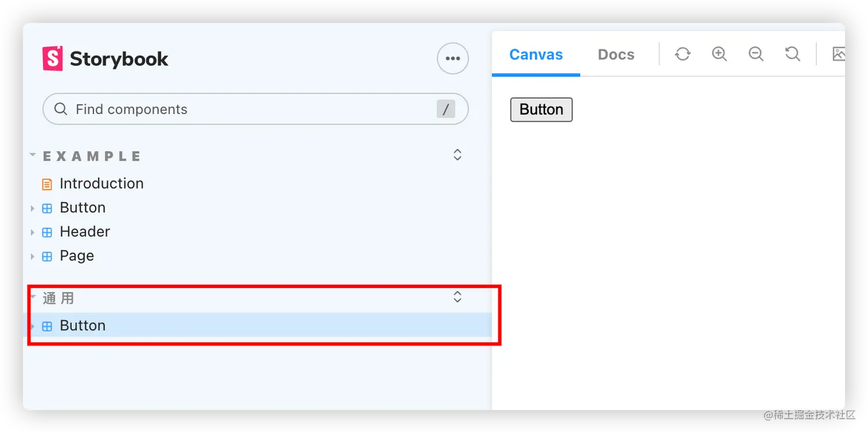Focus the Find components search field
868x433 pixels.
coord(255,109)
